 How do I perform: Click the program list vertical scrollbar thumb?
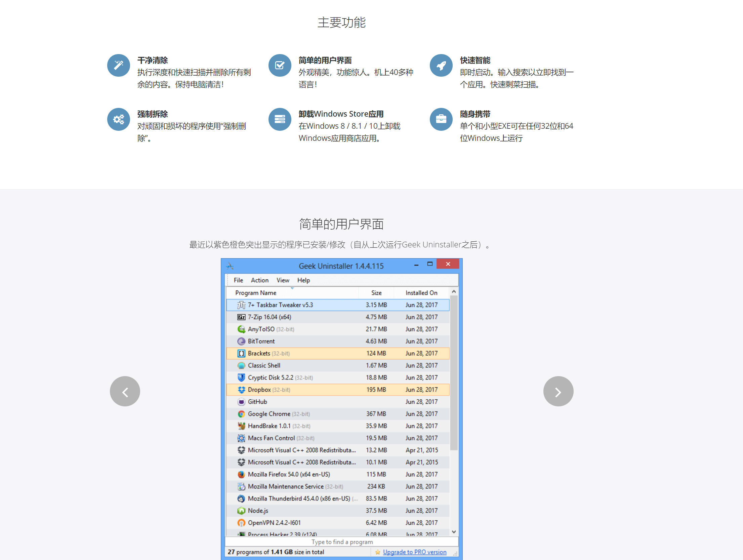tap(454, 373)
